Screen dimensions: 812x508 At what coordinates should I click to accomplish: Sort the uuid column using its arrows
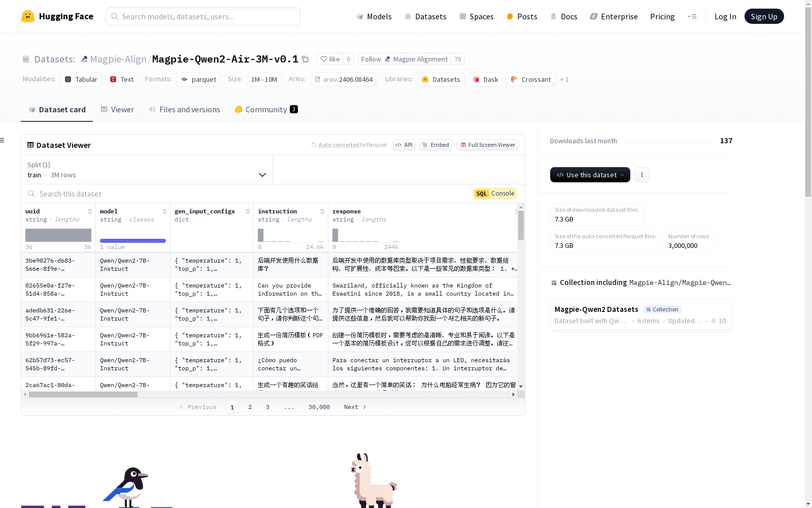click(x=90, y=211)
